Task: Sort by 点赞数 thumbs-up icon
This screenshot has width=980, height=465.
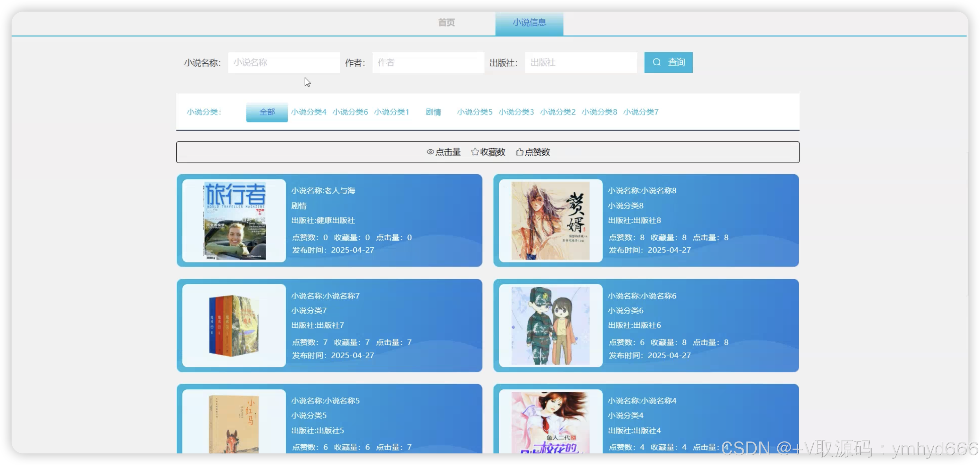Action: point(519,152)
